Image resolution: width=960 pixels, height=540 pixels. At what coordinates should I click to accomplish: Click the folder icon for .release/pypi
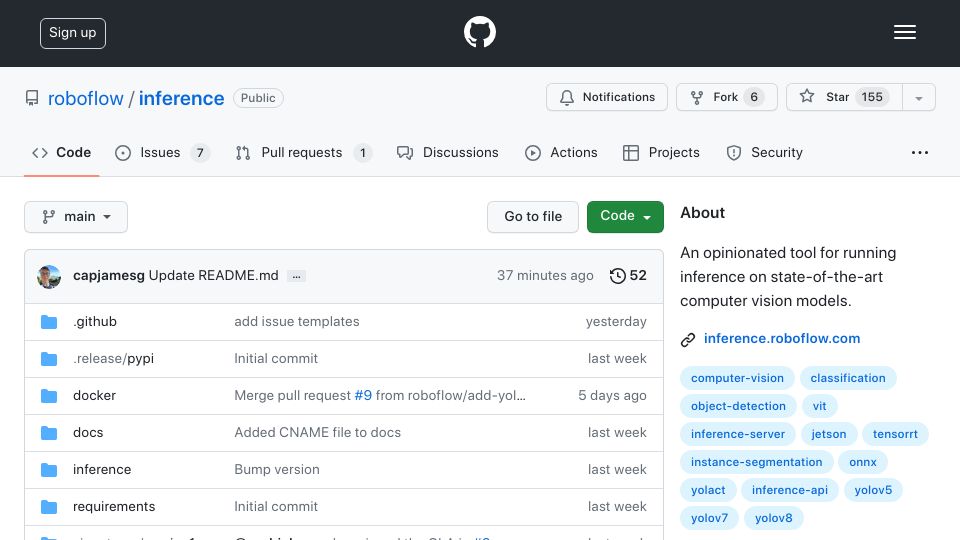coord(49,359)
